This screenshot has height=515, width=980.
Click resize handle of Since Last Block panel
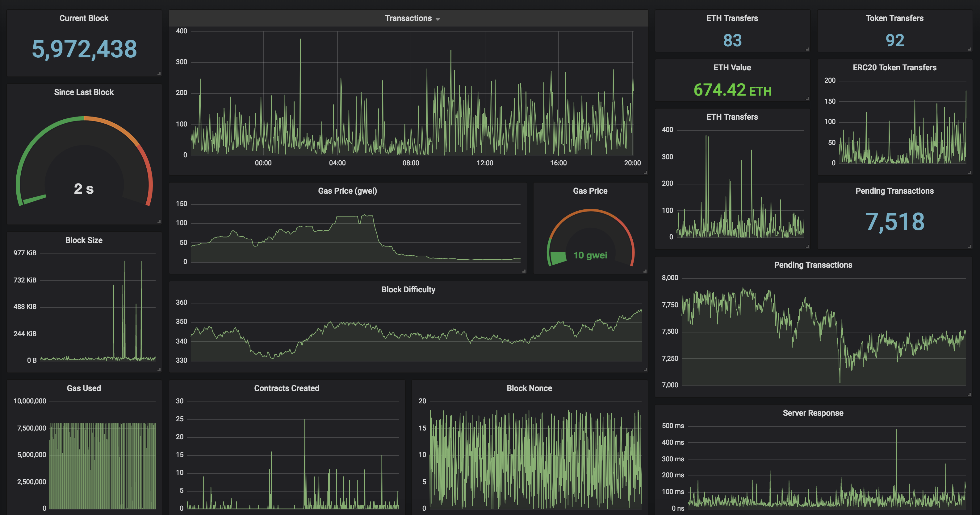159,222
